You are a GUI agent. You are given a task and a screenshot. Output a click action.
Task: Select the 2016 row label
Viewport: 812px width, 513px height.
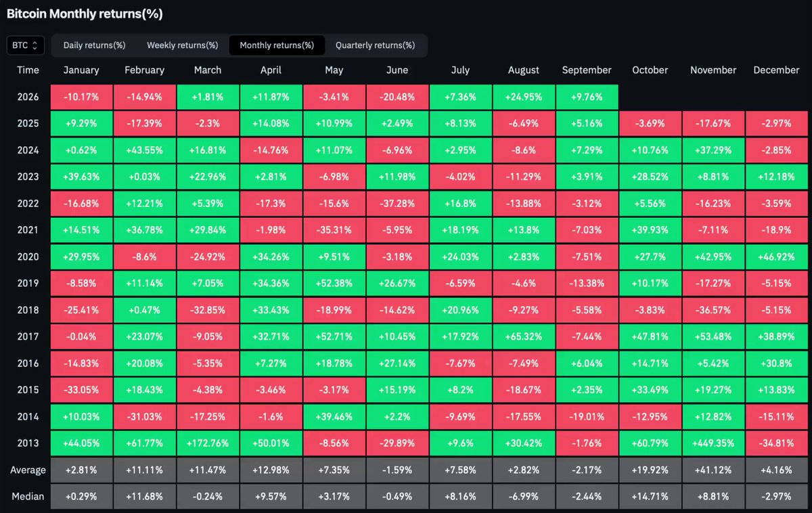(28, 363)
